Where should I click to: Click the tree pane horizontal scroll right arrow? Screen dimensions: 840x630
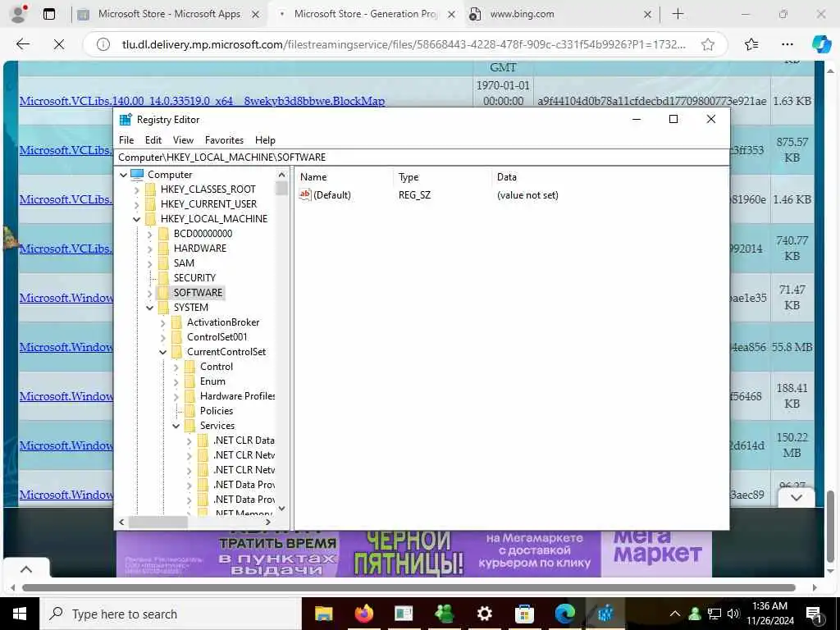[268, 522]
